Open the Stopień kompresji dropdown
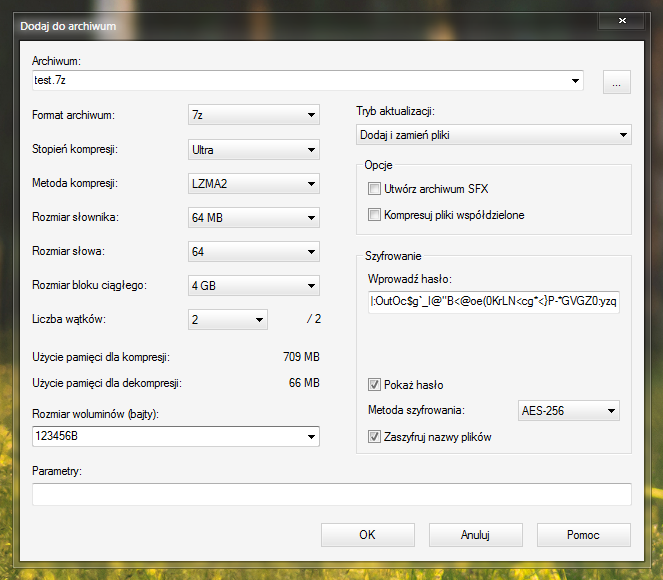 [254, 150]
